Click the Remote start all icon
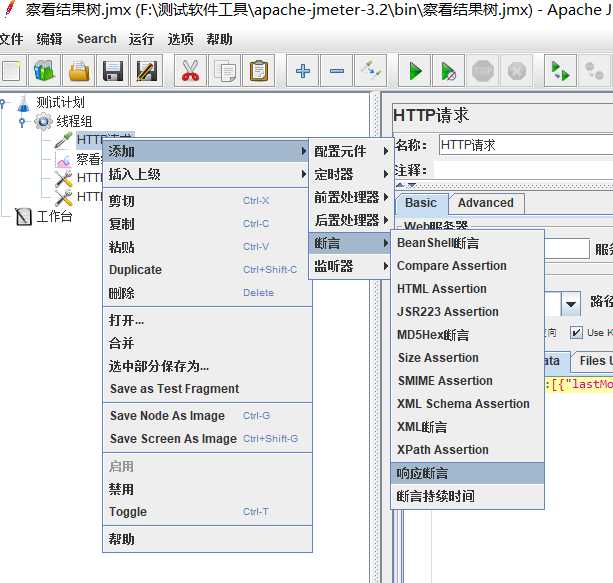This screenshot has height=583, width=613. pyautogui.click(x=560, y=71)
